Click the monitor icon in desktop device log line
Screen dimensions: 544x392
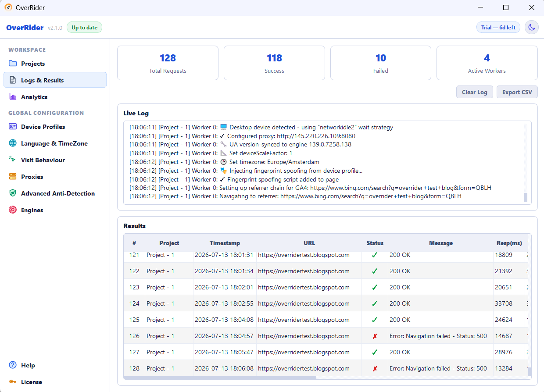click(x=224, y=127)
